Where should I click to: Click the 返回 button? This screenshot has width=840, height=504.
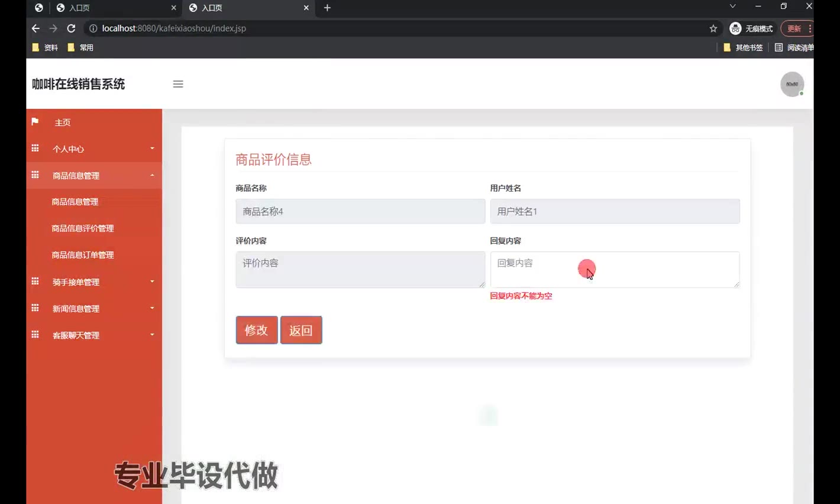[x=301, y=330]
